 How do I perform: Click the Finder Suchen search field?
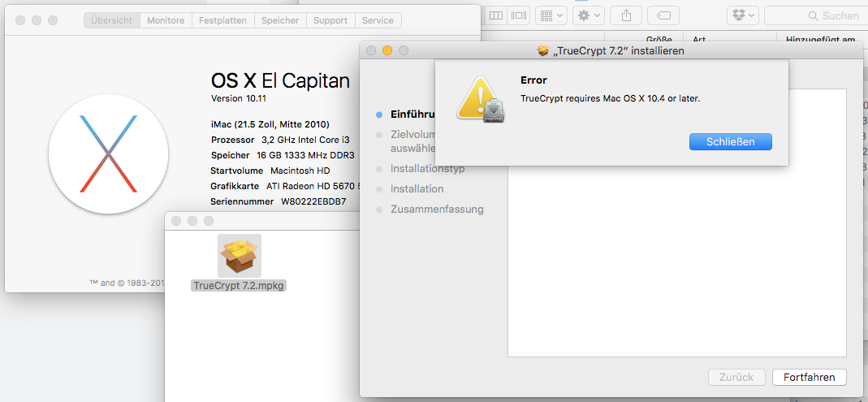point(816,15)
